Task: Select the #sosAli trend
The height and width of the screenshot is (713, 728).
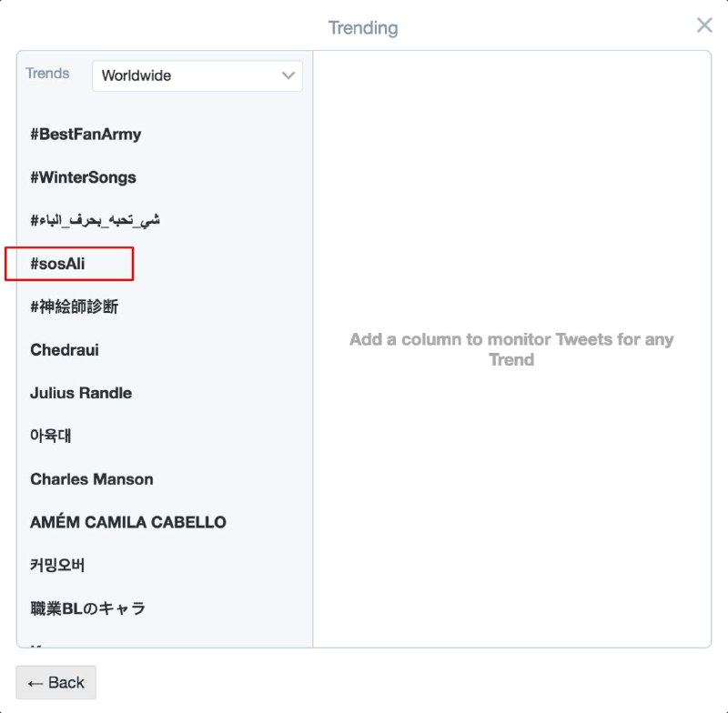Action: click(x=57, y=264)
